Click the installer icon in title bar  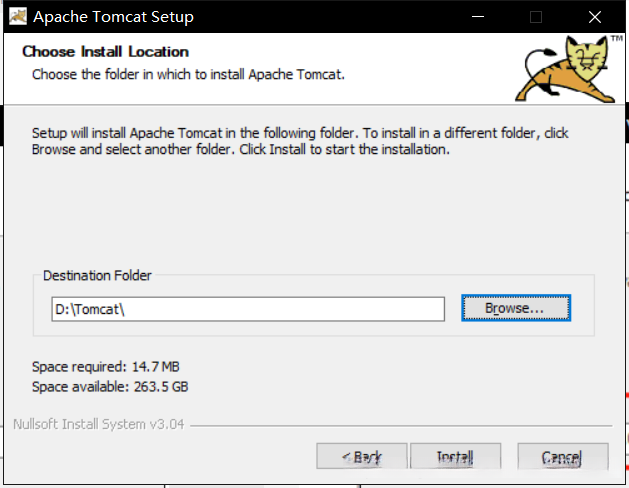[16, 17]
